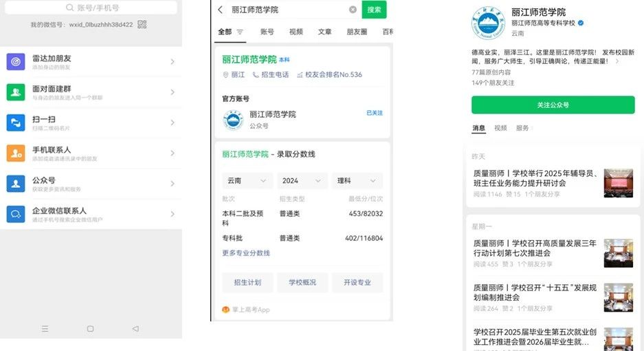The height and width of the screenshot is (351, 644).
Task: Tap the 招生电话 phone link
Action: [271, 74]
